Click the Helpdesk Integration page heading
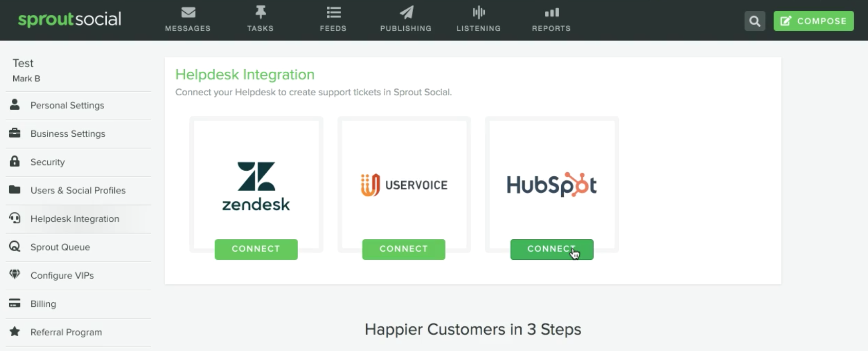This screenshot has height=351, width=868. click(245, 75)
